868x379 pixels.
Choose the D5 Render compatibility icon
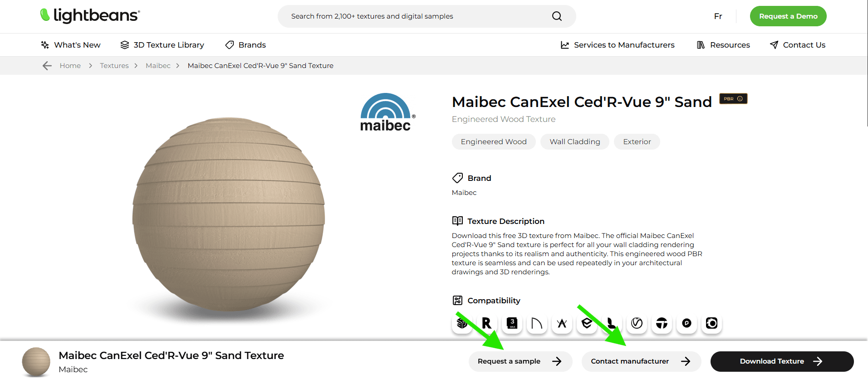pos(687,323)
